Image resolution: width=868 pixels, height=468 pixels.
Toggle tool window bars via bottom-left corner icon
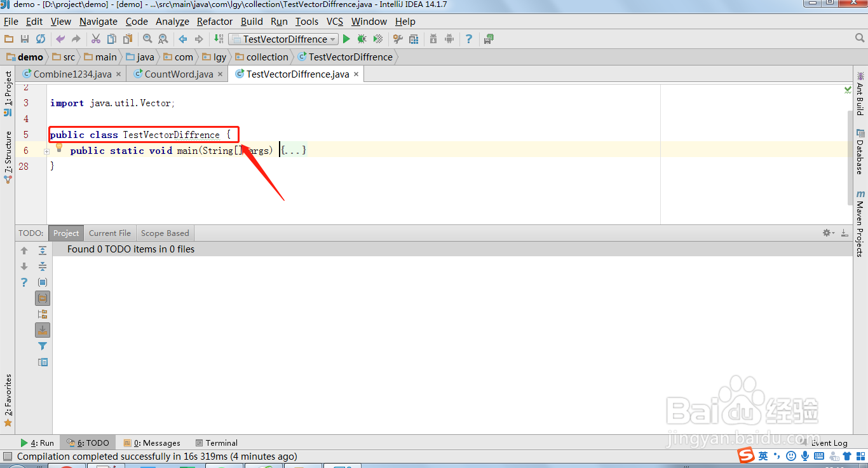8,456
